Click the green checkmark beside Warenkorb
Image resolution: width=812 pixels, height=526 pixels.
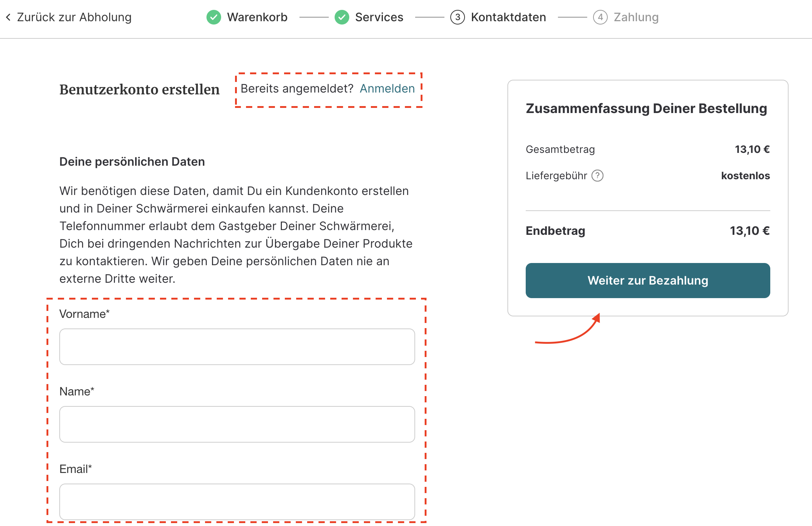click(214, 17)
